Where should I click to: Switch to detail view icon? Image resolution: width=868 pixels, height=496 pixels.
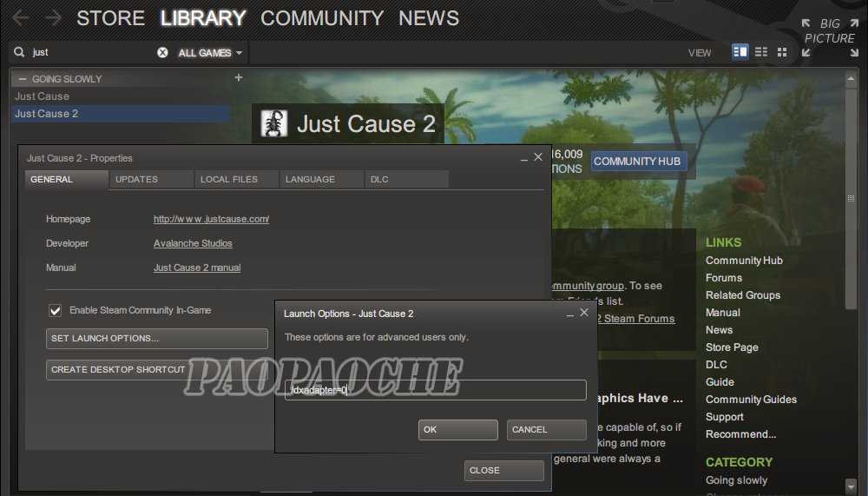click(x=740, y=52)
